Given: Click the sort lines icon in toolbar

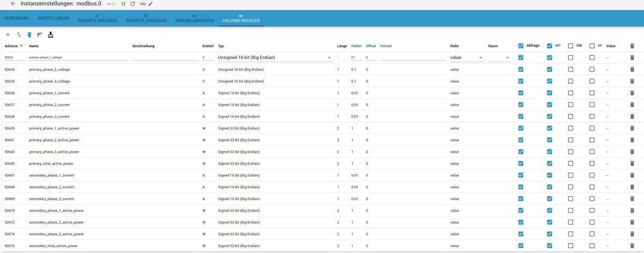Looking at the screenshot, I should tap(40, 35).
